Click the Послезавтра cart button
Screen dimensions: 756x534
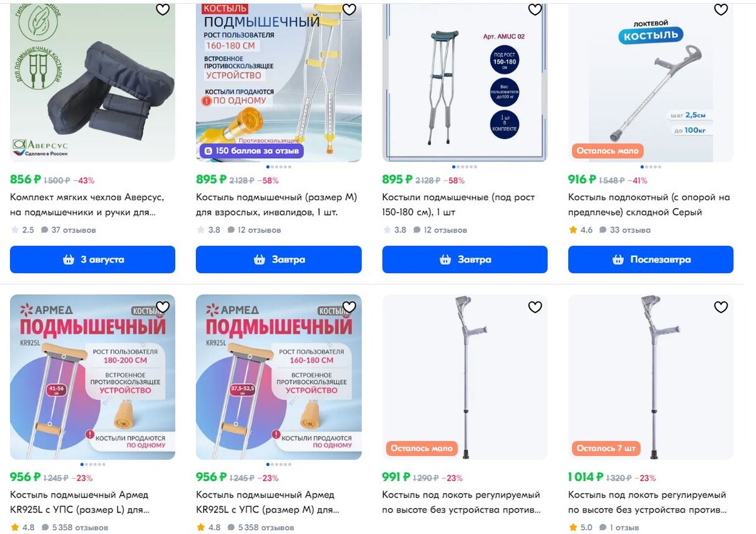(x=651, y=259)
